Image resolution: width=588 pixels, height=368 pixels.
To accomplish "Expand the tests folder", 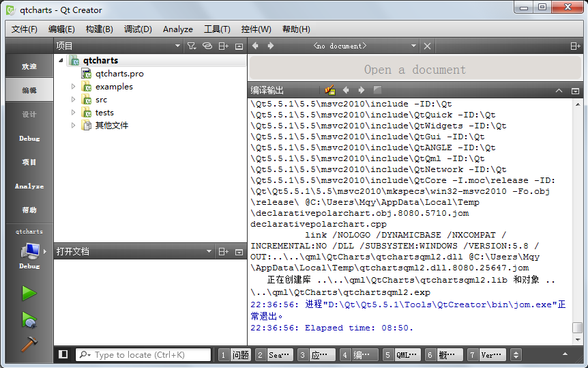I will pyautogui.click(x=73, y=112).
